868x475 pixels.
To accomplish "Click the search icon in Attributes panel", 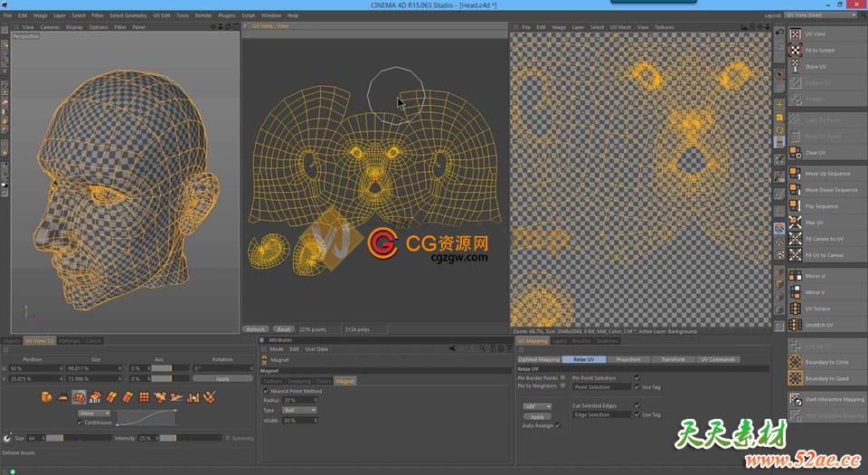I will coord(482,348).
